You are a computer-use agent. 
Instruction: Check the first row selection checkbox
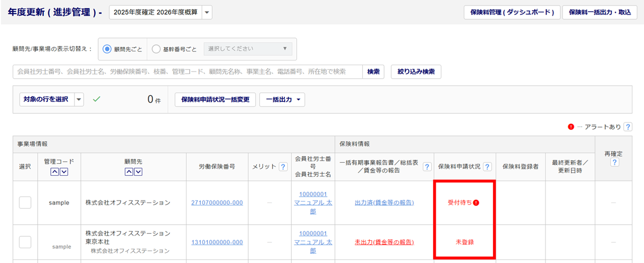(x=25, y=203)
